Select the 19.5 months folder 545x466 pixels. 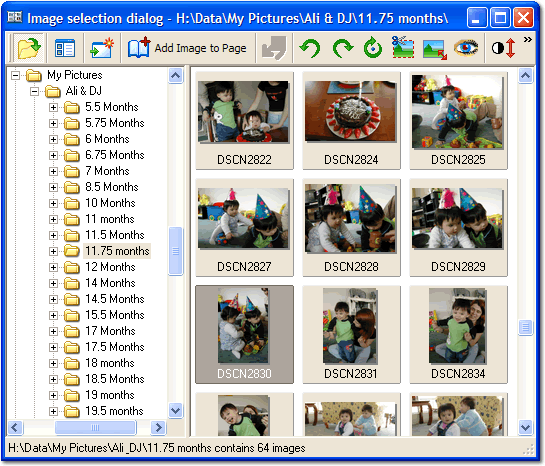tap(114, 411)
